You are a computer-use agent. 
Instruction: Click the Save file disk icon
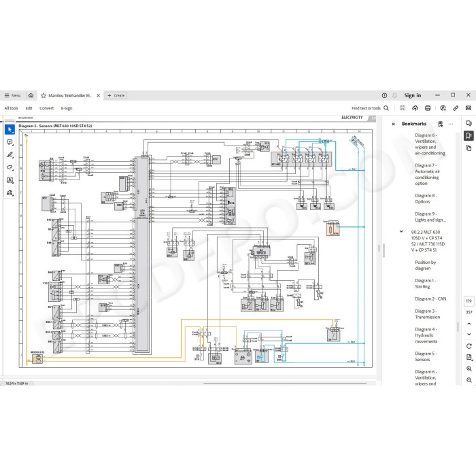click(x=403, y=107)
